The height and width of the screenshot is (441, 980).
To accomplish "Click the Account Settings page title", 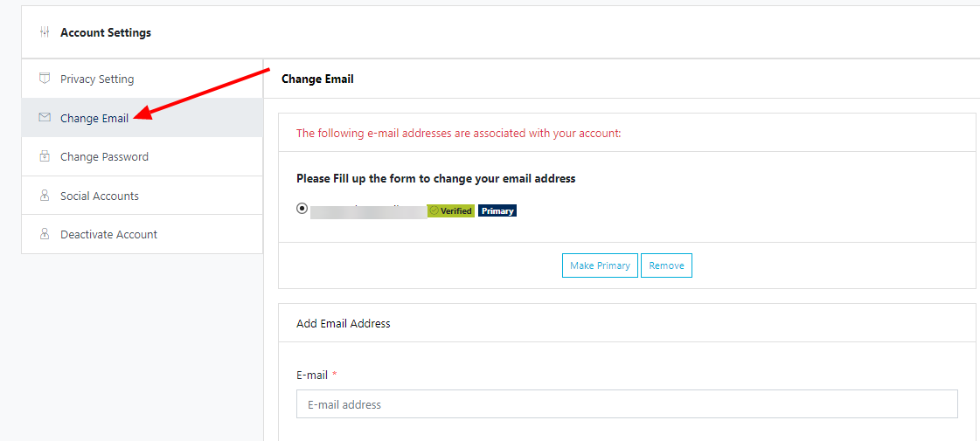I will pyautogui.click(x=106, y=32).
